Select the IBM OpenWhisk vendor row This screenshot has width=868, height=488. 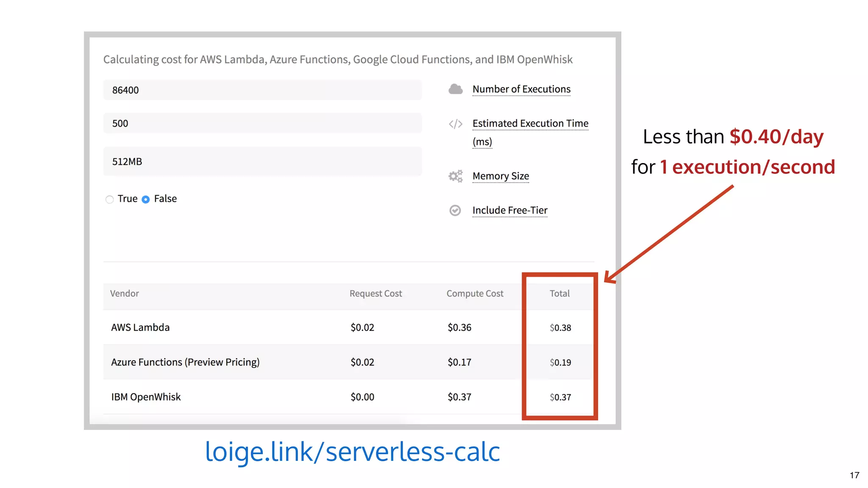pyautogui.click(x=349, y=396)
